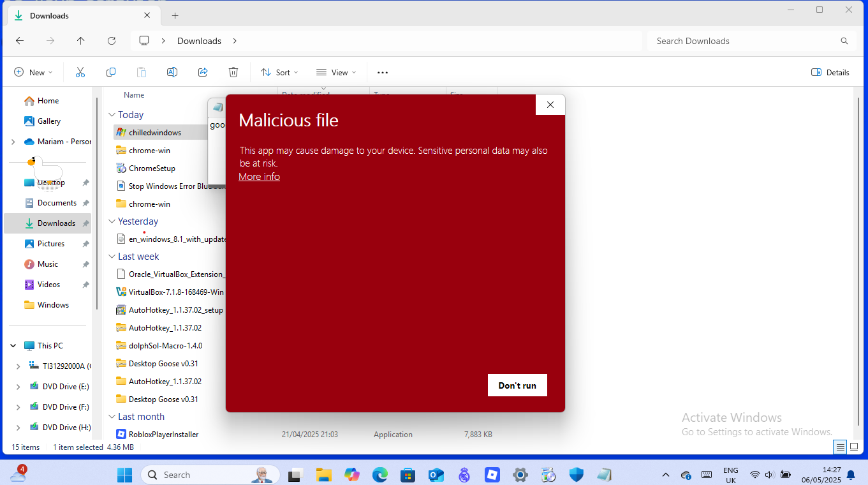The image size is (868, 485).
Task: Click the taskbar Search box
Action: [210, 475]
